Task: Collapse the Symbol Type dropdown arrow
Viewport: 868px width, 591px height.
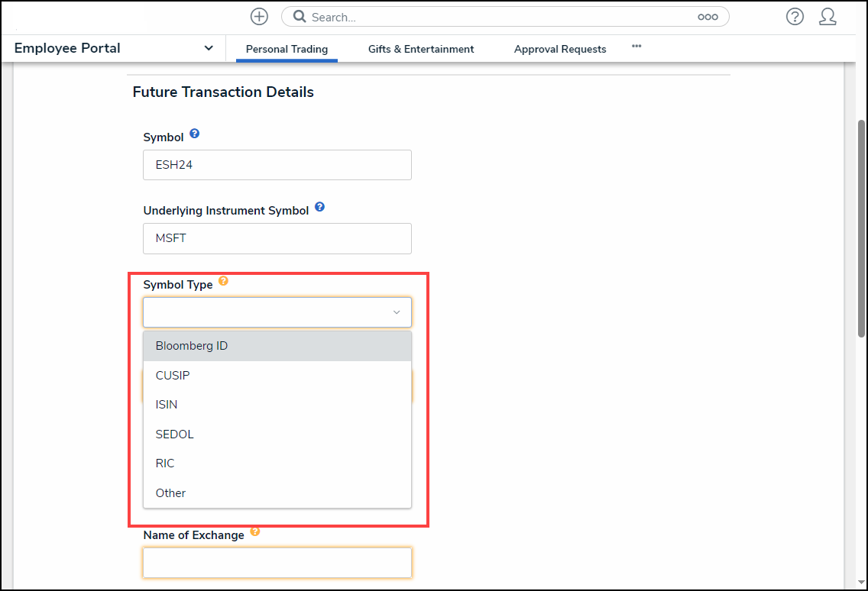Action: [x=397, y=312]
